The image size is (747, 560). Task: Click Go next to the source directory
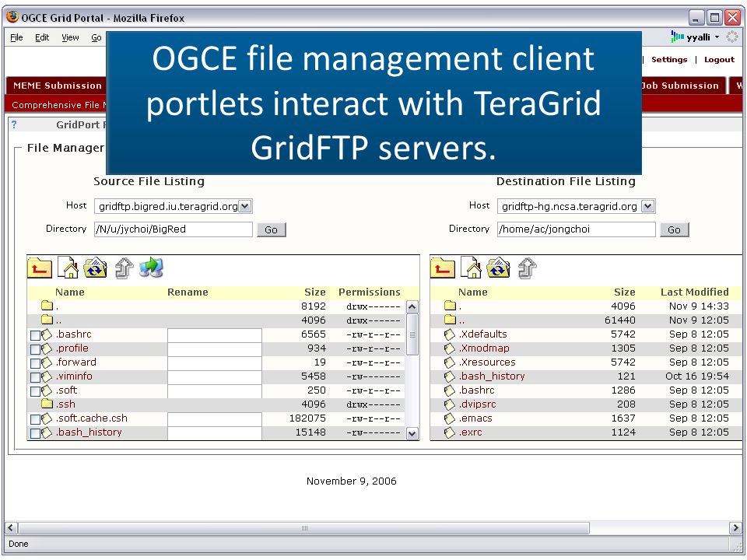pos(271,229)
